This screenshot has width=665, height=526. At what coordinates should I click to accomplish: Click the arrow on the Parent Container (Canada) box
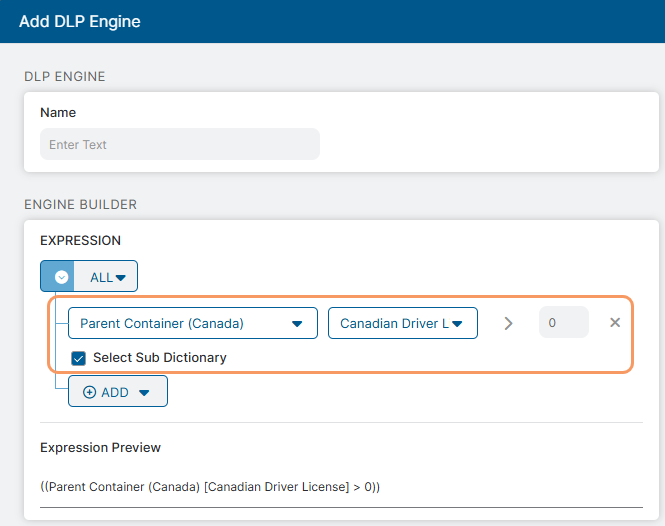(x=297, y=324)
